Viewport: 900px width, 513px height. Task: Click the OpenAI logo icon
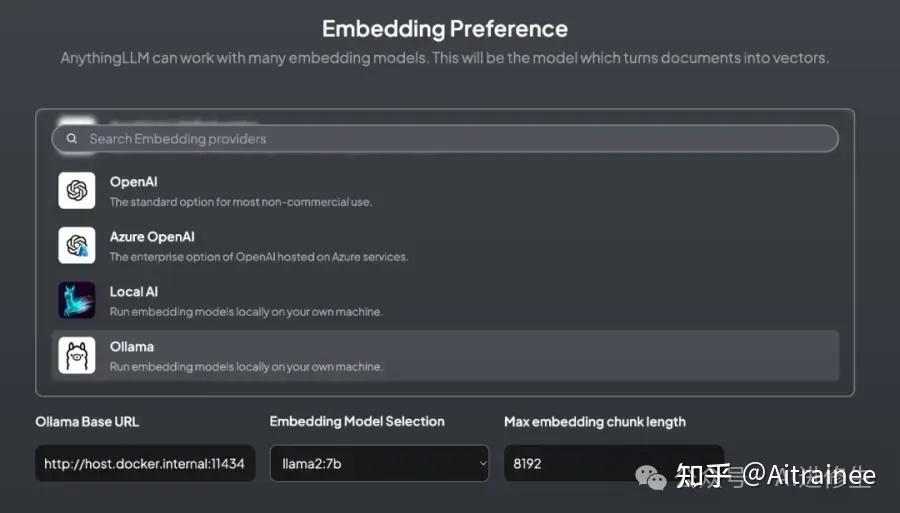[77, 190]
